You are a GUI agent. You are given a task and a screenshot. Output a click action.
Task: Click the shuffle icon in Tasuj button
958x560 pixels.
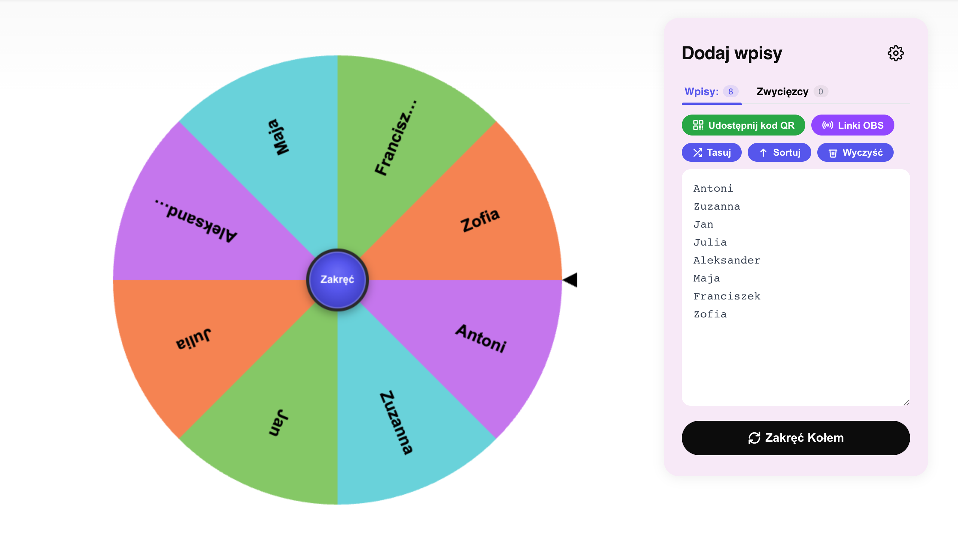pos(697,153)
